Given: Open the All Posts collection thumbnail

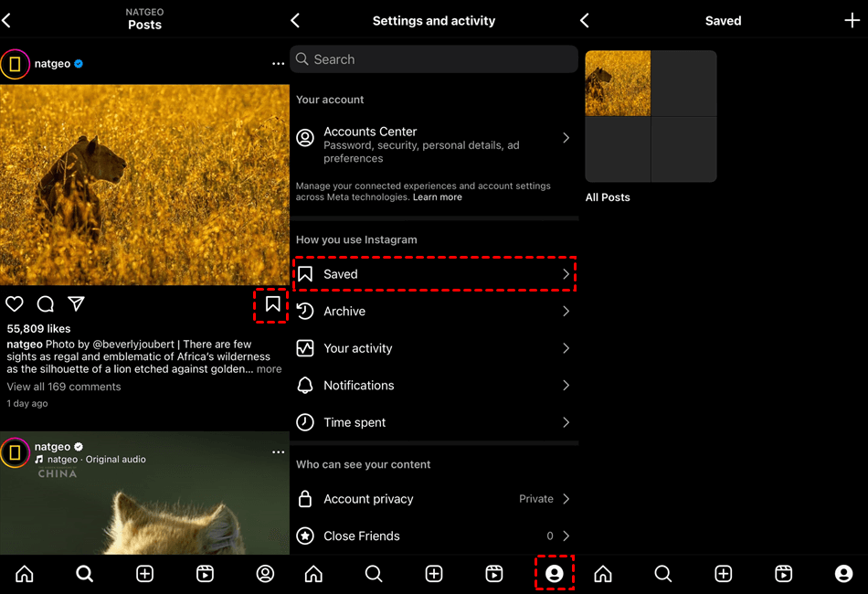Looking at the screenshot, I should pos(651,116).
